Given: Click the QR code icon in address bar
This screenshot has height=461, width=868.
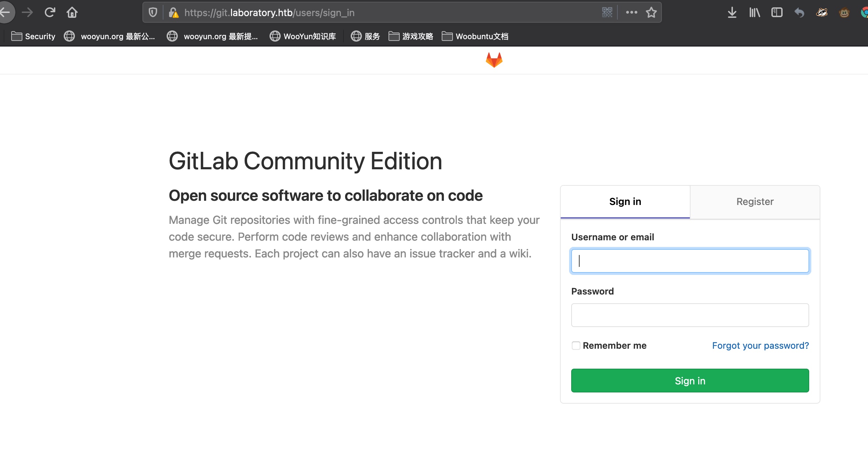Looking at the screenshot, I should [x=607, y=13].
